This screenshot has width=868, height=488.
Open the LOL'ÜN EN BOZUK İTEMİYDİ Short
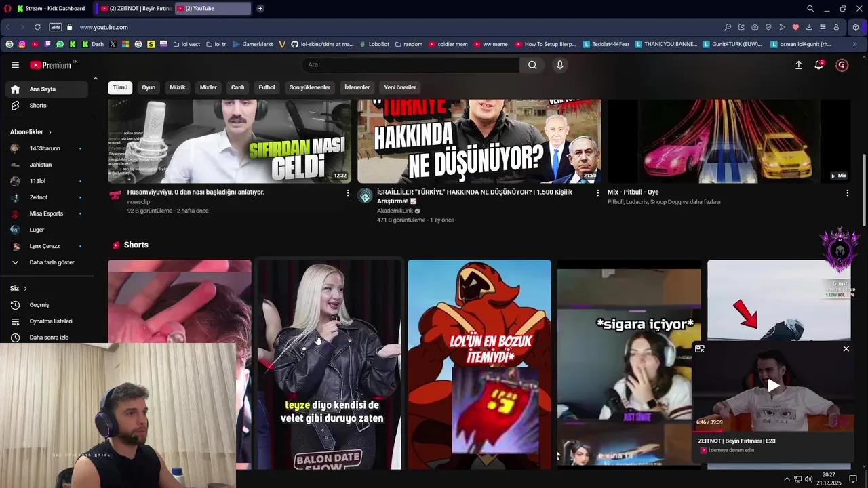(x=479, y=365)
